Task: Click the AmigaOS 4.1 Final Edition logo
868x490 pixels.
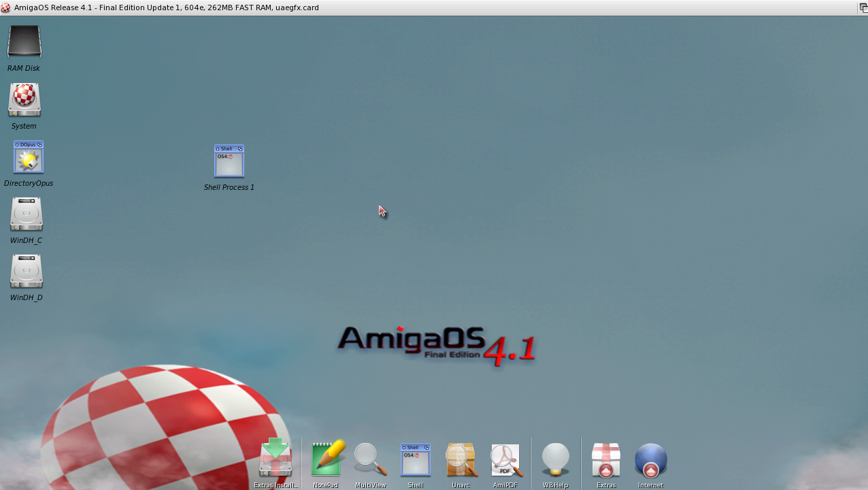Action: point(435,345)
